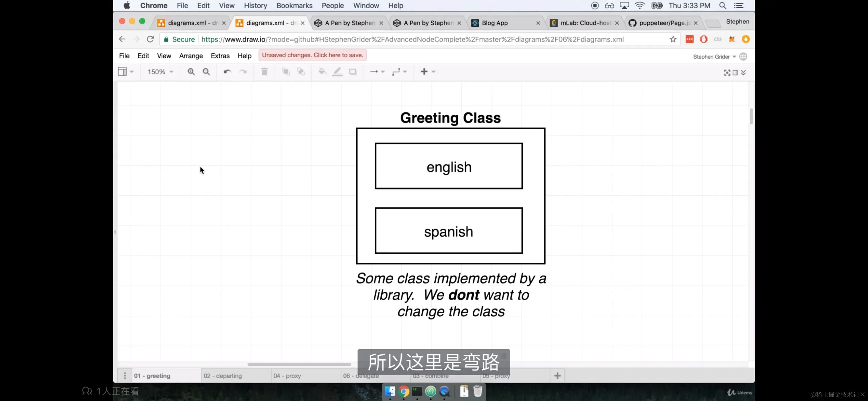Switch to the 02 - departing page tab
The height and width of the screenshot is (401, 868).
pos(223,376)
